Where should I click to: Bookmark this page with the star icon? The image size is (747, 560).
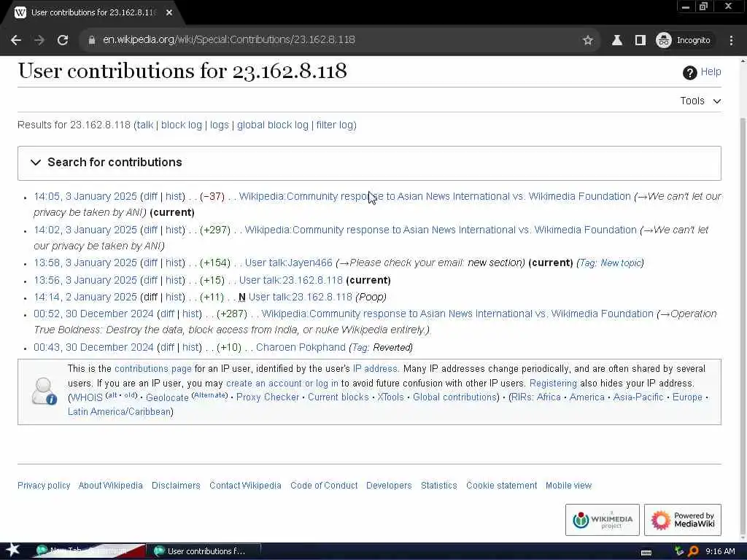[x=588, y=40]
